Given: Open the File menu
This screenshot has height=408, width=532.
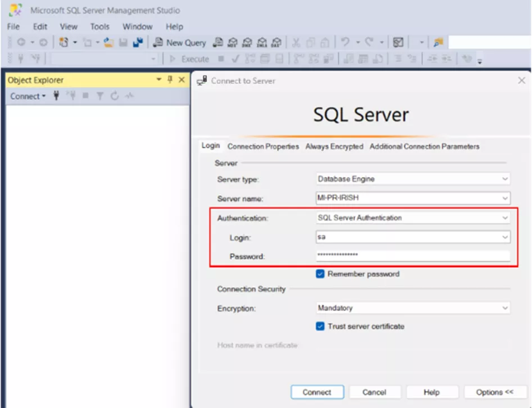Looking at the screenshot, I should click(x=13, y=26).
